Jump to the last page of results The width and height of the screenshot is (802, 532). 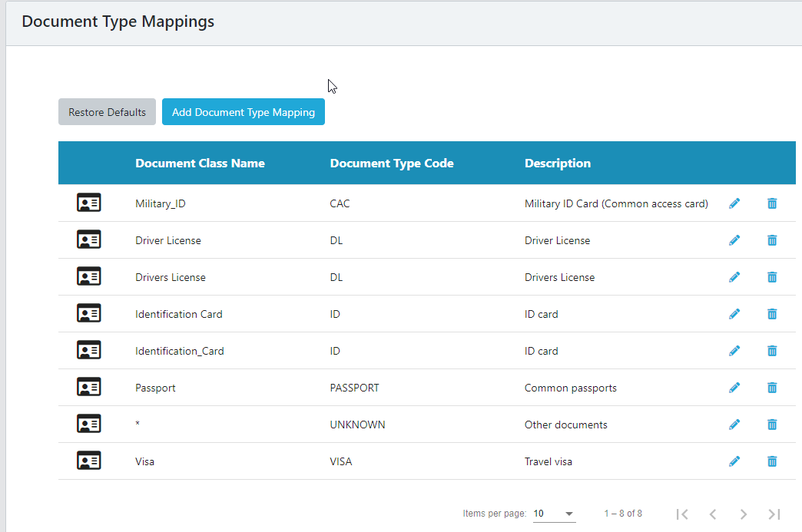774,514
